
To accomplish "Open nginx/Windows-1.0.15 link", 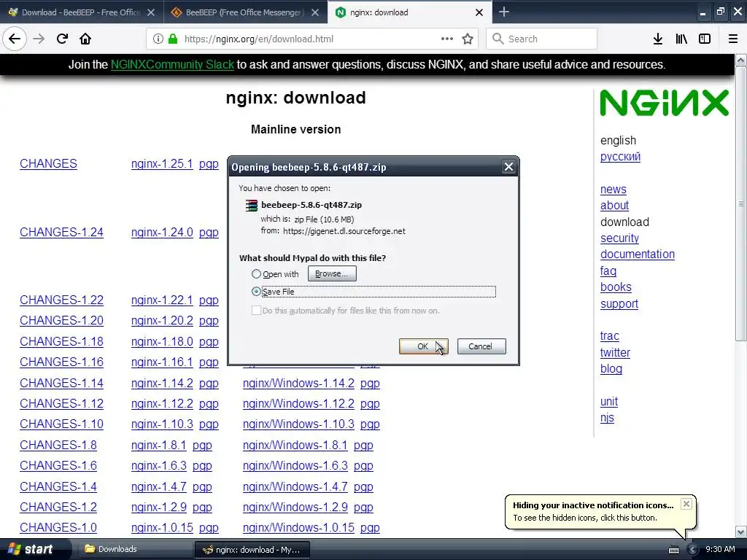I will [x=298, y=528].
